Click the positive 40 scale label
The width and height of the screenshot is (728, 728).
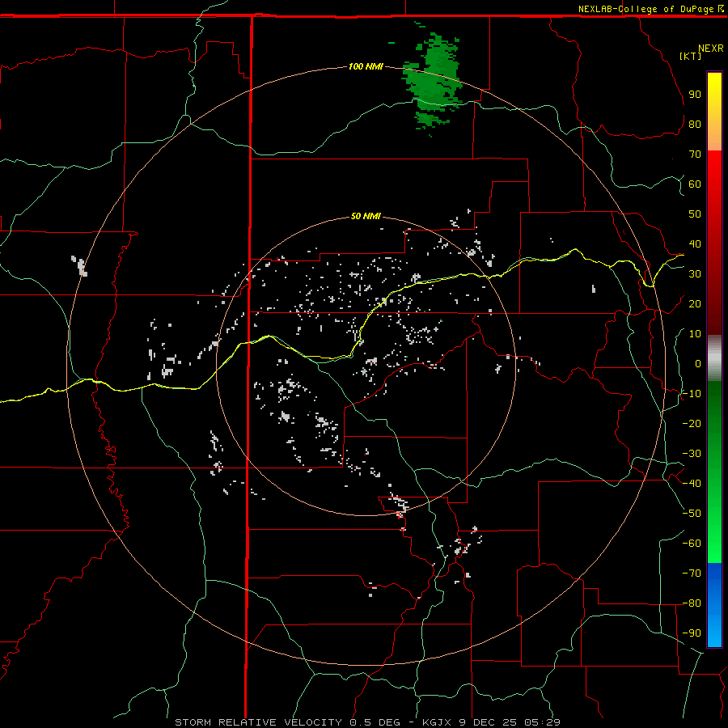[695, 243]
